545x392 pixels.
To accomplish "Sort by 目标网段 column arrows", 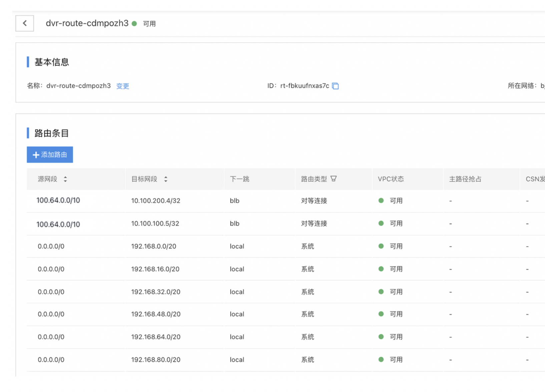I will [166, 179].
